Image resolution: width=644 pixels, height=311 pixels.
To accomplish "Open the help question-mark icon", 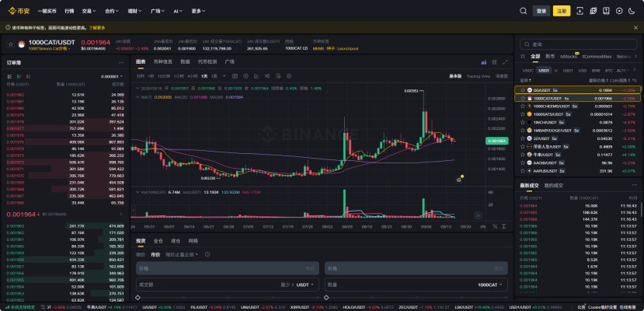I will (606, 11).
